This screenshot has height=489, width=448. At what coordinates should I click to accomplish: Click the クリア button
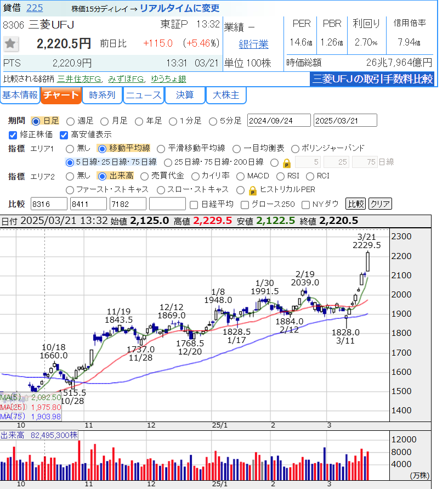point(380,204)
